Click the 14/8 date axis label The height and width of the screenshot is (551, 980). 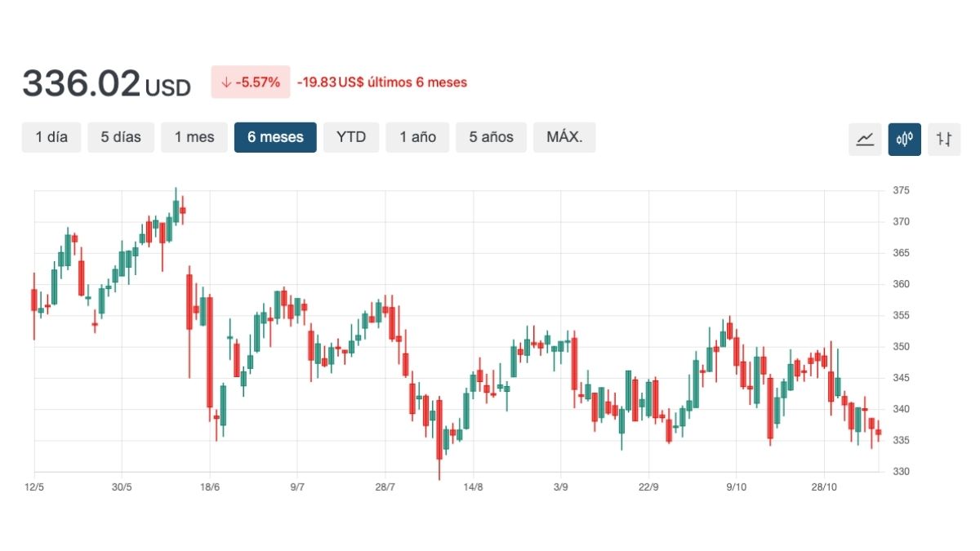click(x=473, y=487)
